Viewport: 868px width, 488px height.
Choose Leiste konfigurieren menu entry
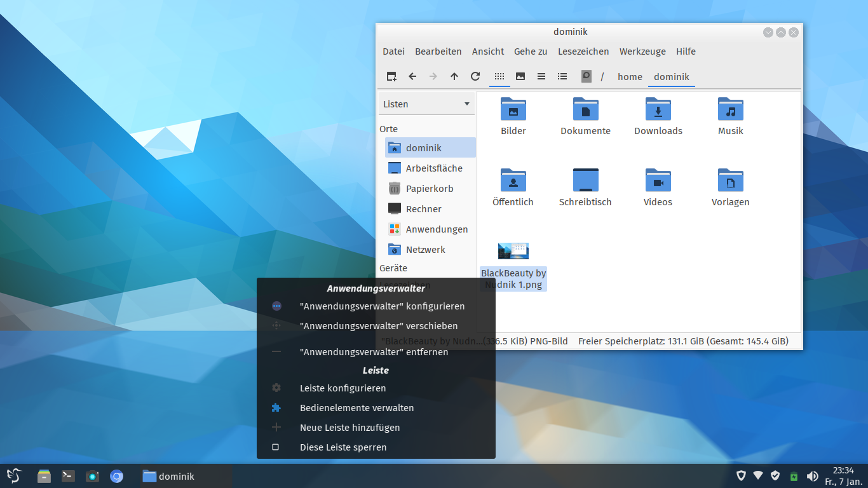pos(376,388)
